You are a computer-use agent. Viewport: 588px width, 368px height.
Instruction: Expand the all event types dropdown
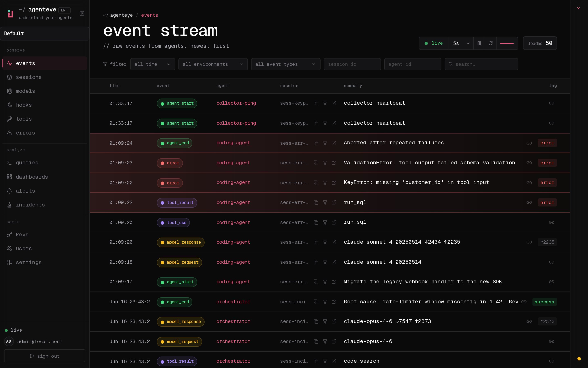pyautogui.click(x=285, y=64)
